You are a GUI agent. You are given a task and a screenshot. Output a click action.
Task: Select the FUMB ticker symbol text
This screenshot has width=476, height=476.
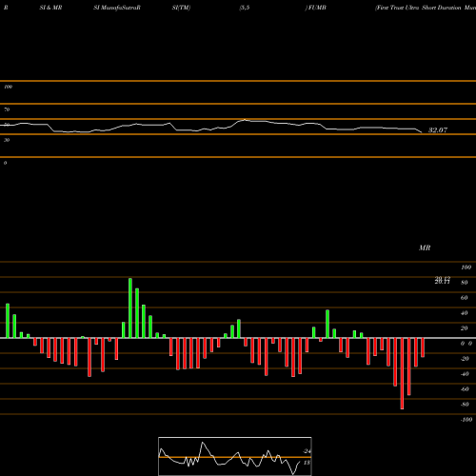(317, 8)
